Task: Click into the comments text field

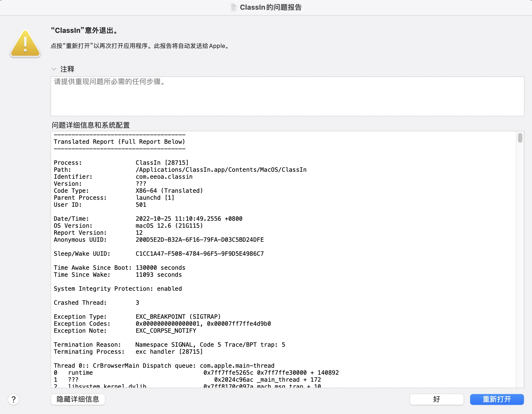Action: coord(287,96)
